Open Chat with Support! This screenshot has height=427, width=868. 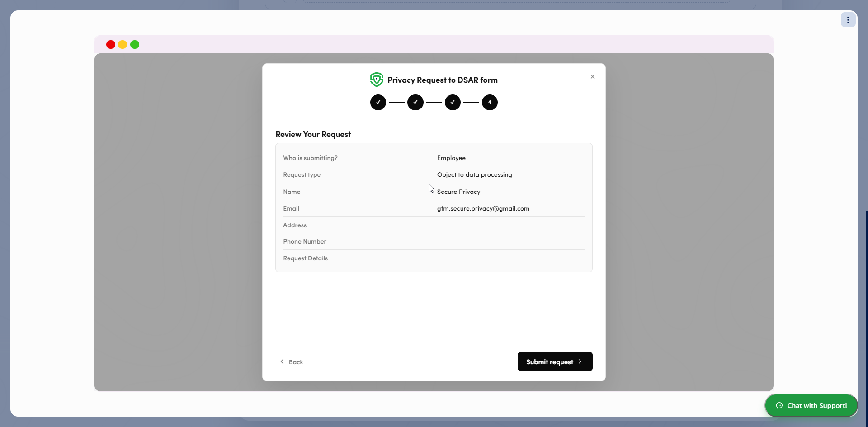(811, 405)
